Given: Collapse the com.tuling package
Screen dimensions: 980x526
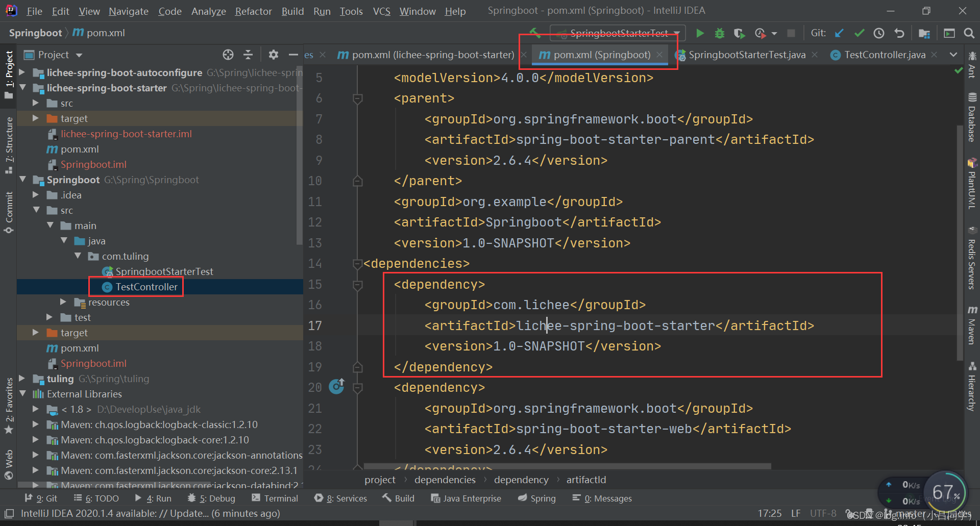Looking at the screenshot, I should 78,256.
